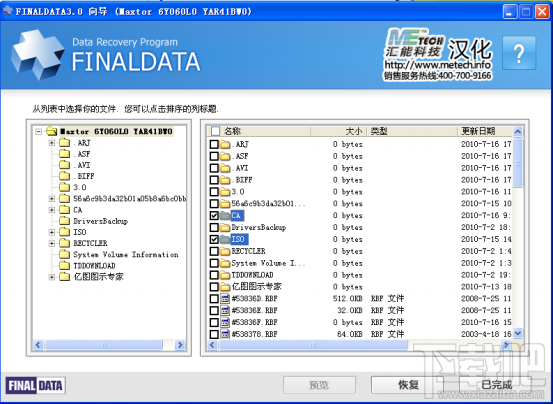This screenshot has width=553, height=404.
Task: Open the http://www.metech.info link
Action: [437, 65]
